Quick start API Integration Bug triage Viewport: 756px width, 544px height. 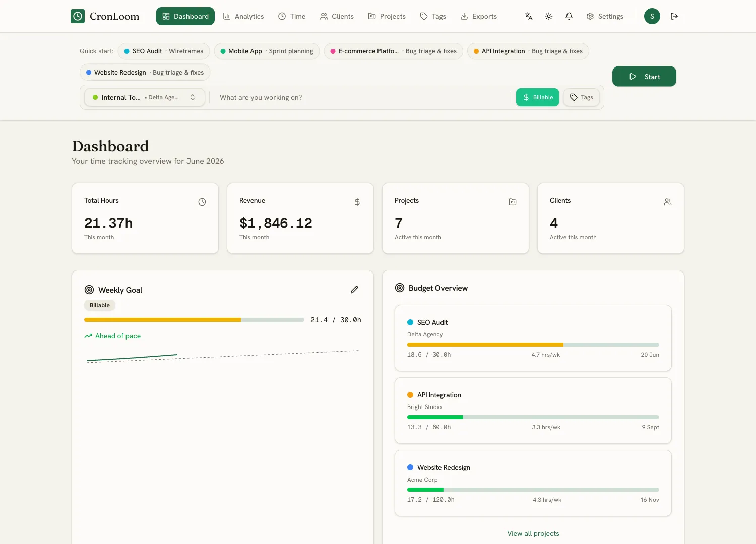coord(528,51)
